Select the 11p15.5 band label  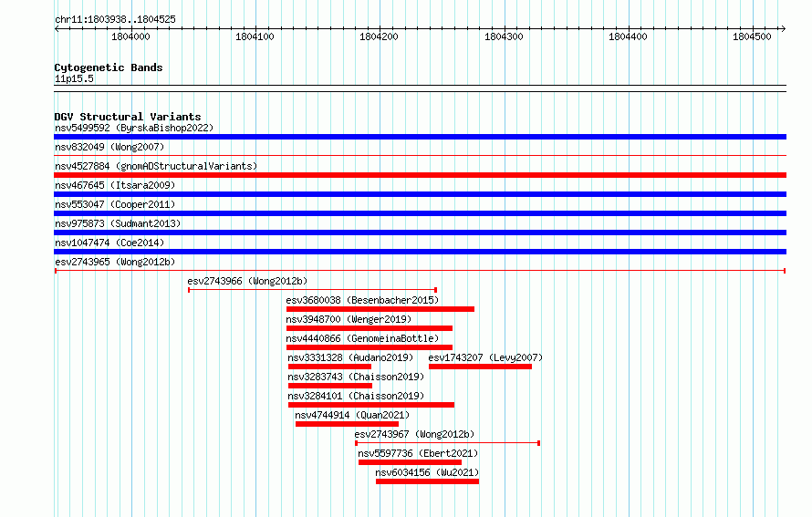(74, 78)
